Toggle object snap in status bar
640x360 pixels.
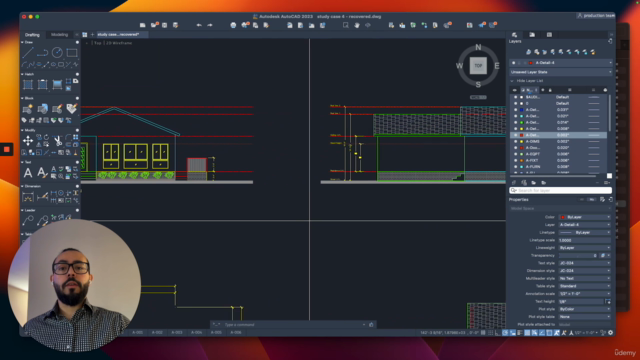[x=549, y=333]
